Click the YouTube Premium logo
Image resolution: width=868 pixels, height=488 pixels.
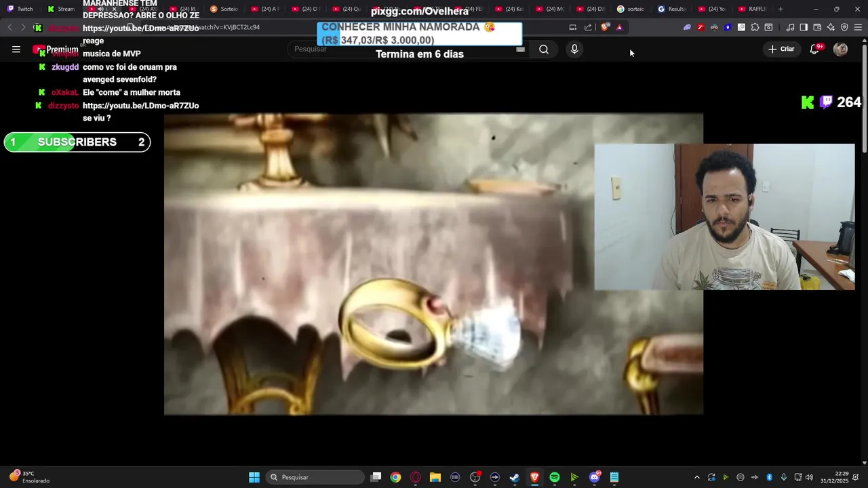click(56, 49)
